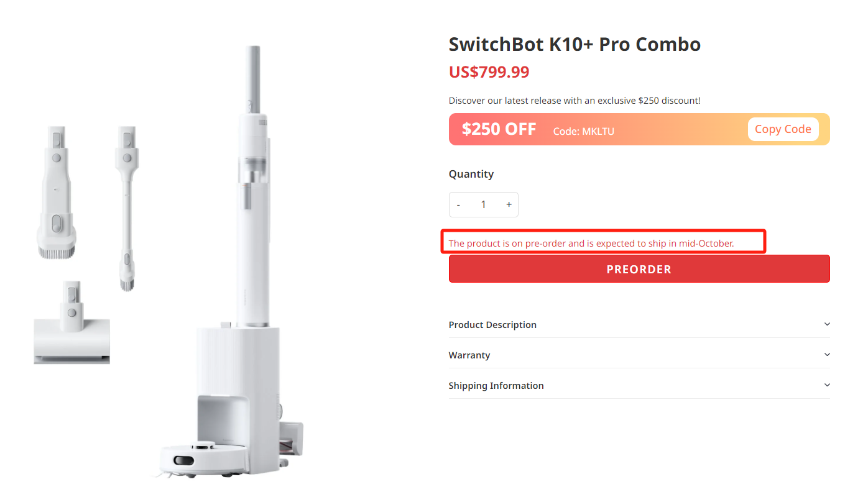Decrease quantity with the minus button
The image size is (868, 487).
tap(459, 205)
